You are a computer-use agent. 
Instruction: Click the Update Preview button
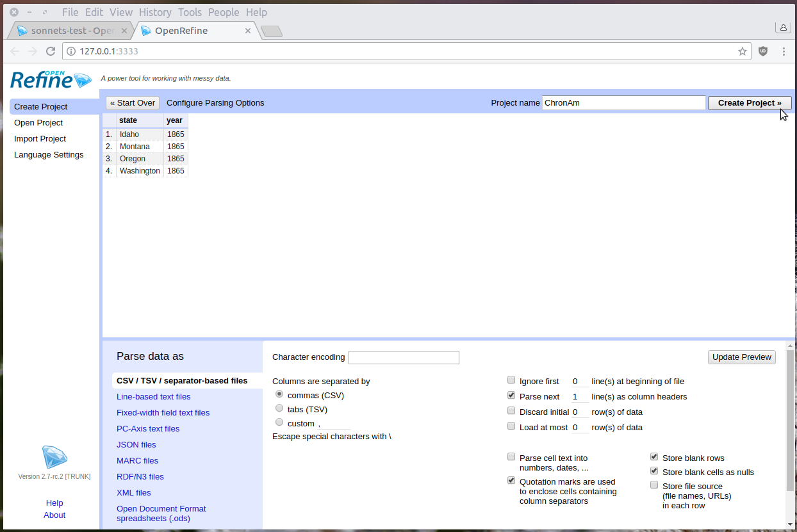tap(741, 357)
